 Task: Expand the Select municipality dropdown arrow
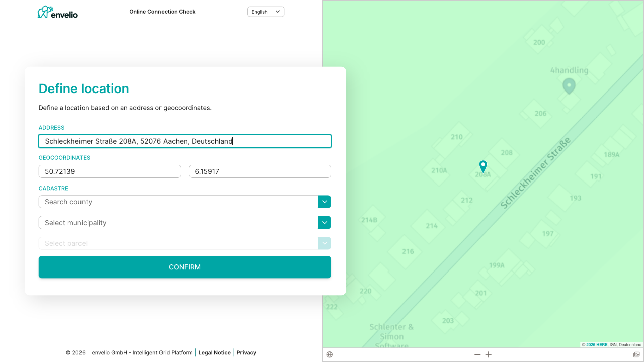coord(325,222)
